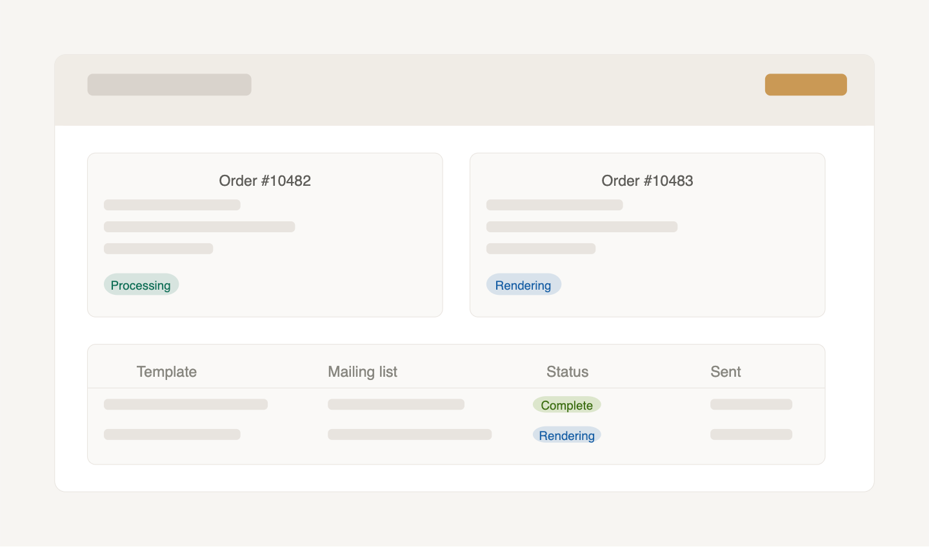
Task: Open Order #10482 card
Action: 265,234
